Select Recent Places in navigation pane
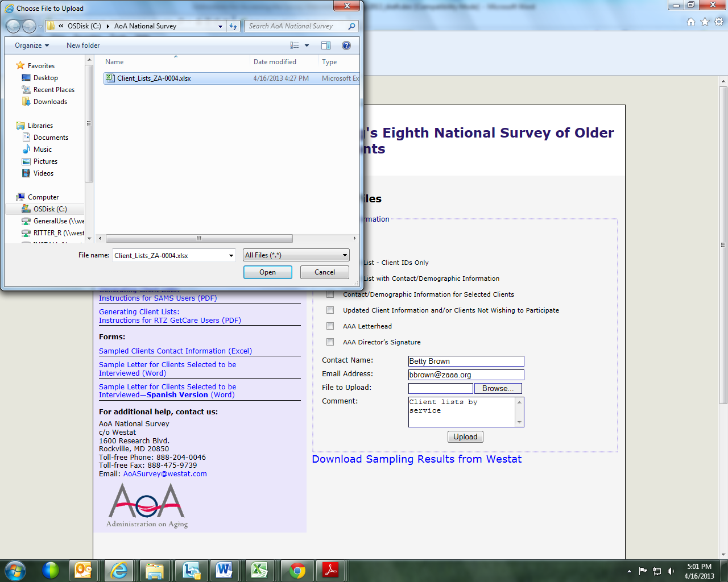This screenshot has height=582, width=728. 54,90
